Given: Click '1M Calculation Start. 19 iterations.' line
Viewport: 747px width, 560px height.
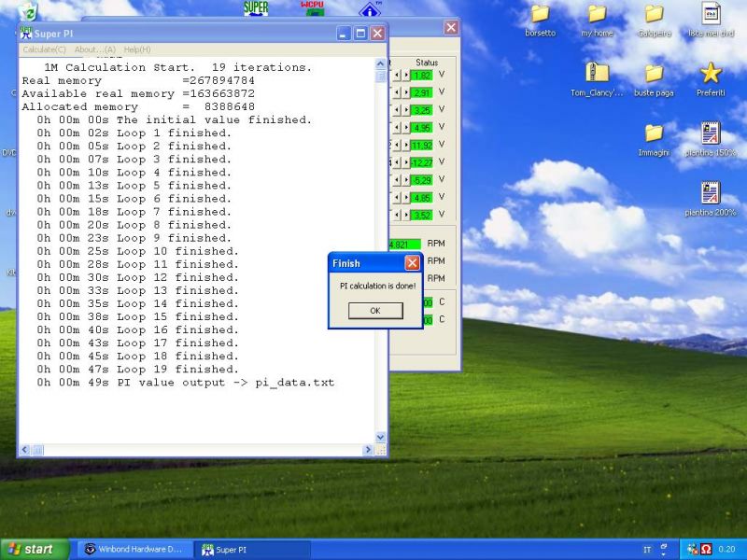Looking at the screenshot, I should pos(177,67).
